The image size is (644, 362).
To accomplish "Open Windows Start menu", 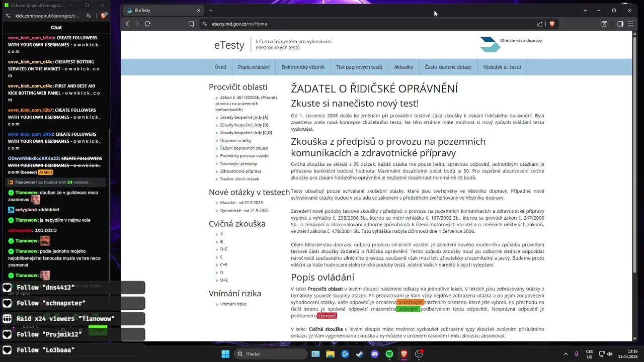I will tap(225, 354).
